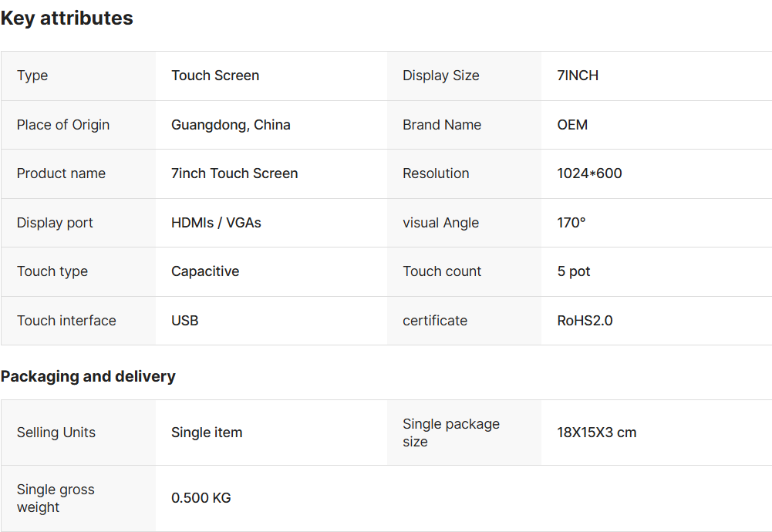This screenshot has height=532, width=772.
Task: Click the Key attributes heading
Action: pyautogui.click(x=67, y=19)
